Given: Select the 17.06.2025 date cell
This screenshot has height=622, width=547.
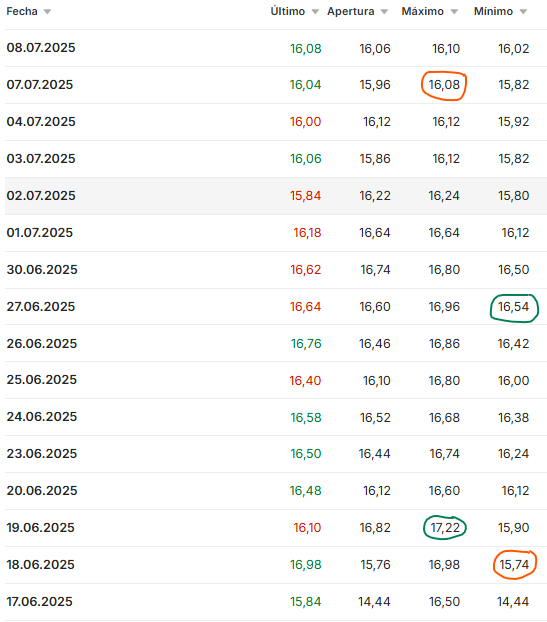Looking at the screenshot, I should pyautogui.click(x=40, y=602).
